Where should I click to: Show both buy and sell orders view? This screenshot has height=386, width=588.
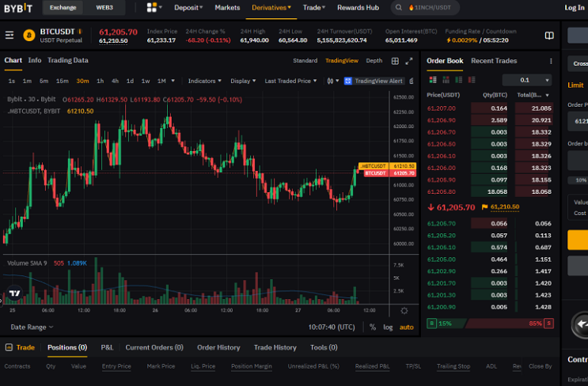coord(433,80)
